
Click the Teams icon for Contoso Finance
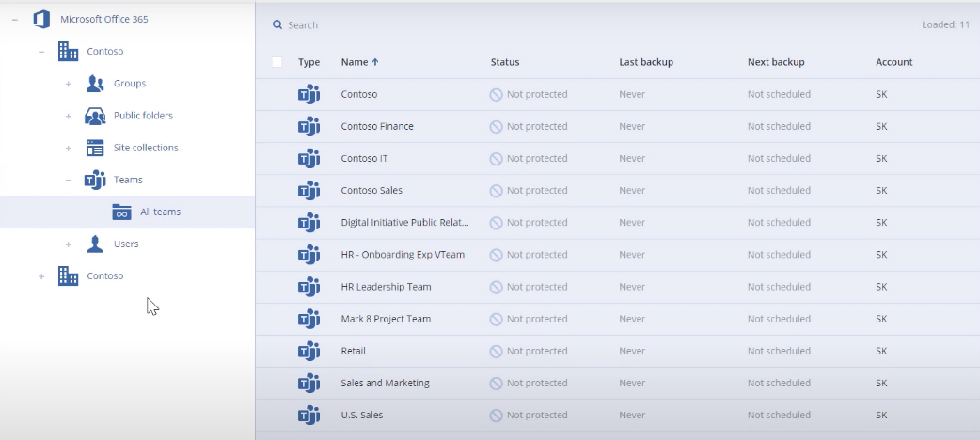pos(308,126)
